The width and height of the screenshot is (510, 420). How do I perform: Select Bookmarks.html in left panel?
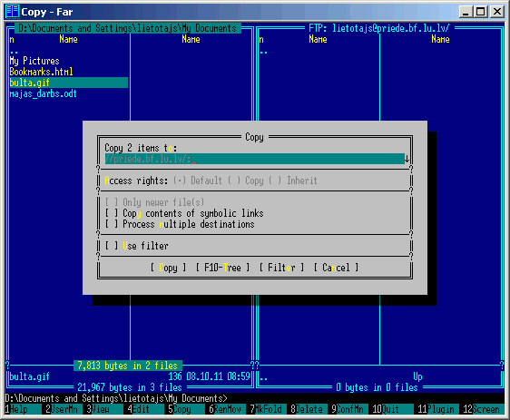(x=42, y=72)
